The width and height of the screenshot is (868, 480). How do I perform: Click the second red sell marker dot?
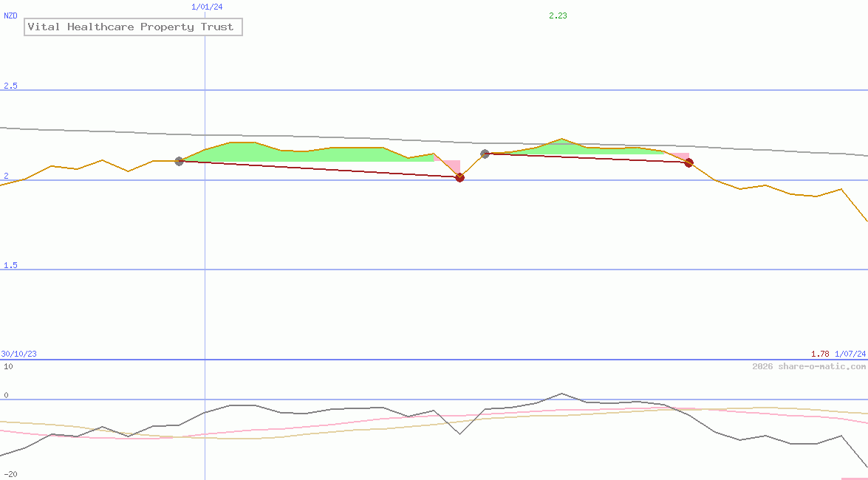coord(688,162)
